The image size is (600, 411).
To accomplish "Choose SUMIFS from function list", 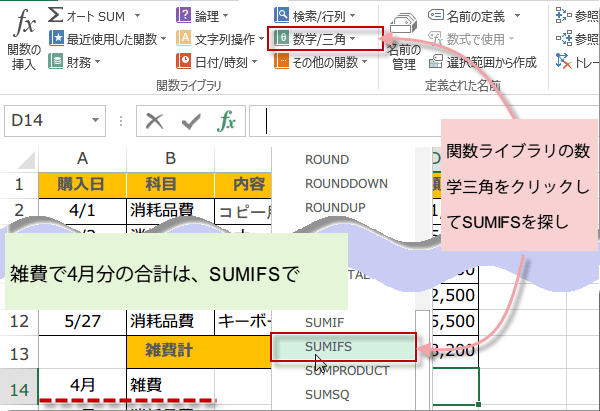I will point(343,347).
